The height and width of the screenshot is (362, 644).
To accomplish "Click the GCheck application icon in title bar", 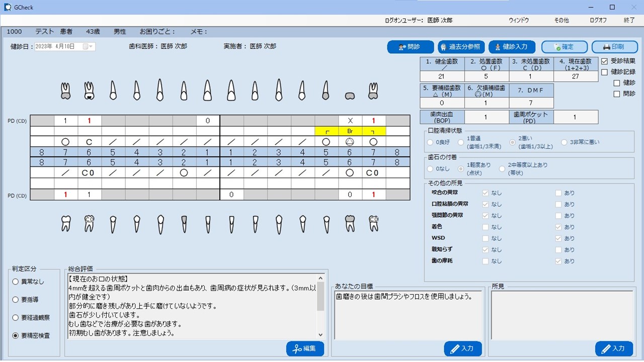I will pyautogui.click(x=8, y=7).
